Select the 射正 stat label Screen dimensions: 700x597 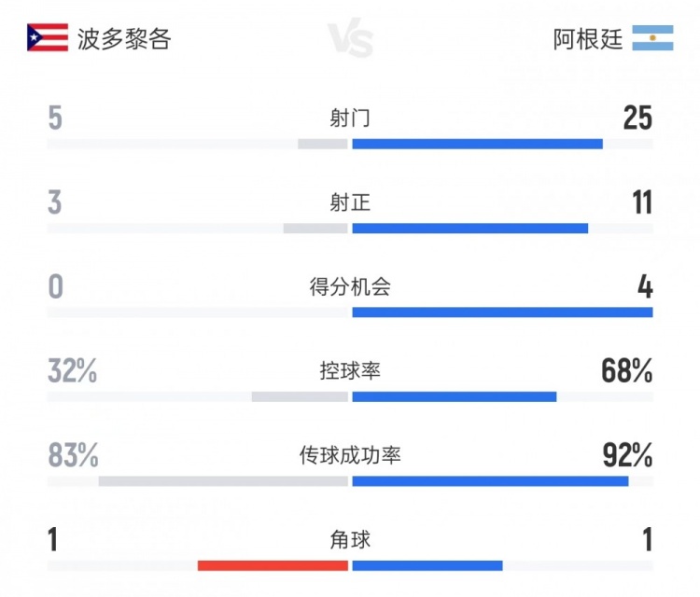coord(350,202)
